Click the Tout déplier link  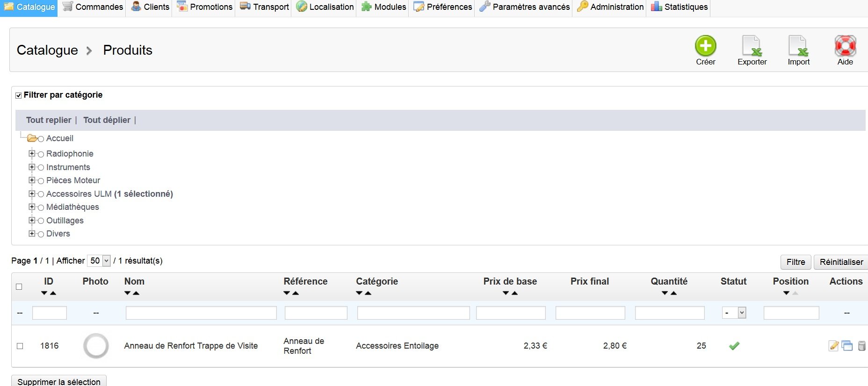coord(107,120)
